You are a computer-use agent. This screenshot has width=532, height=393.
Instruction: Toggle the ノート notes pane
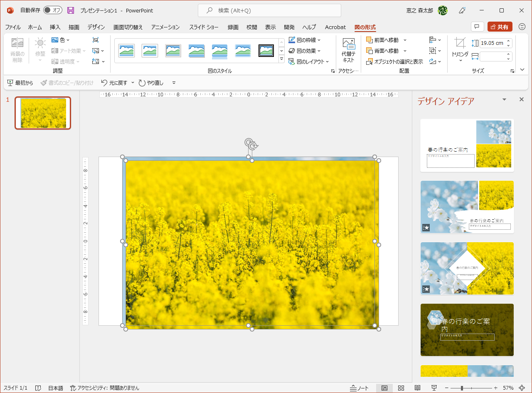360,388
